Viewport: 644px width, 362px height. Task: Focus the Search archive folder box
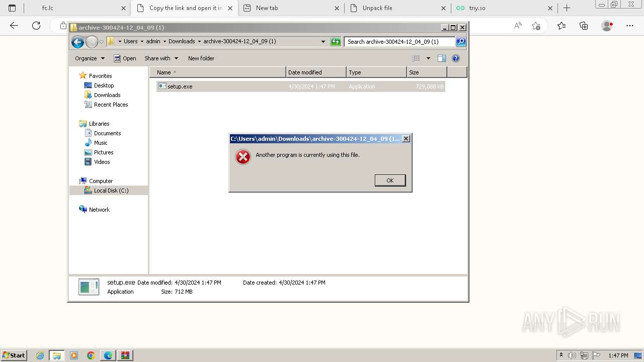point(400,42)
